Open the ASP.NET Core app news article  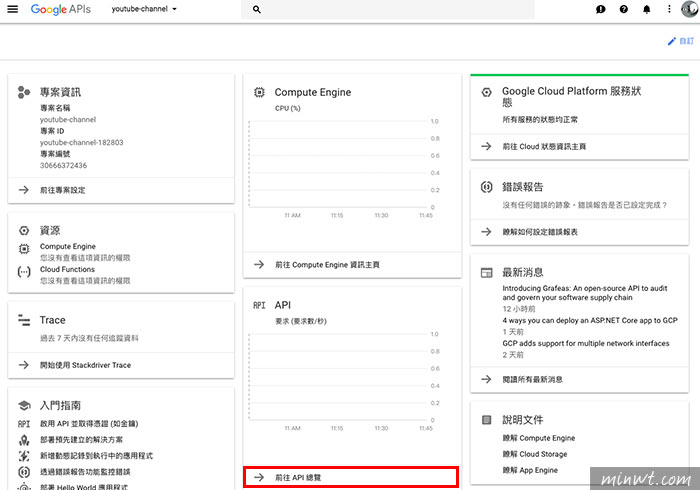(590, 320)
